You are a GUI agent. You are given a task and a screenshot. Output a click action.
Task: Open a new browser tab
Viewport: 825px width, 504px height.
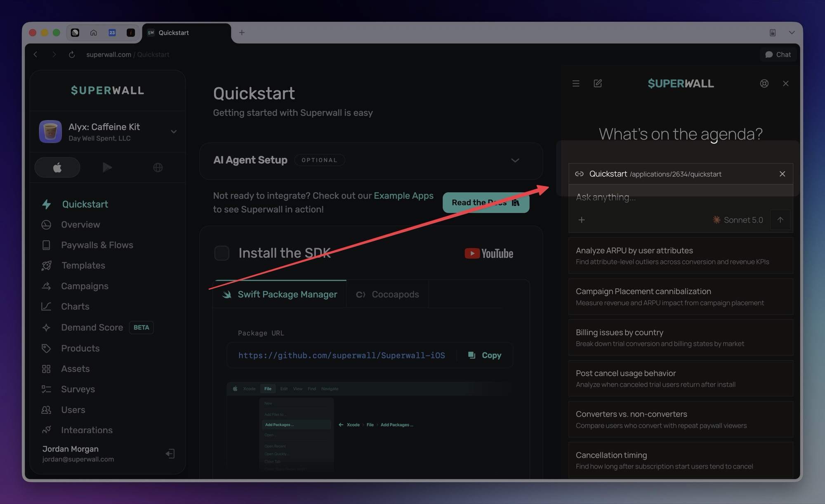click(242, 33)
